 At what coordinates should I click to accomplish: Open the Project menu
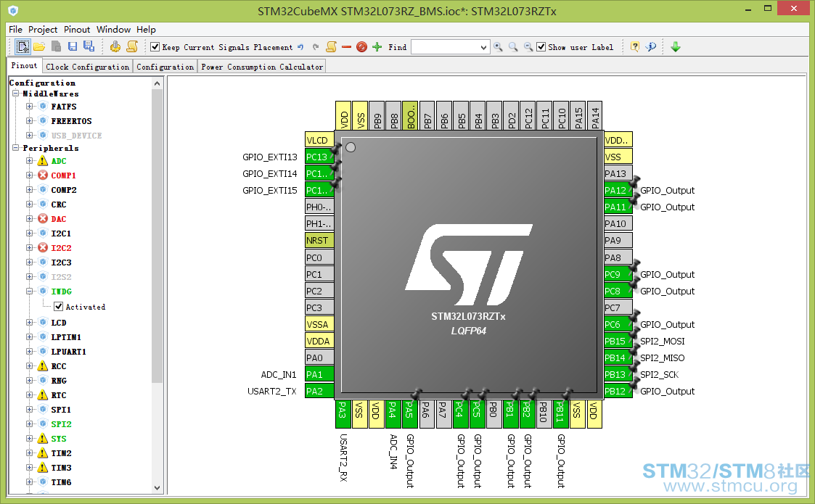point(43,30)
